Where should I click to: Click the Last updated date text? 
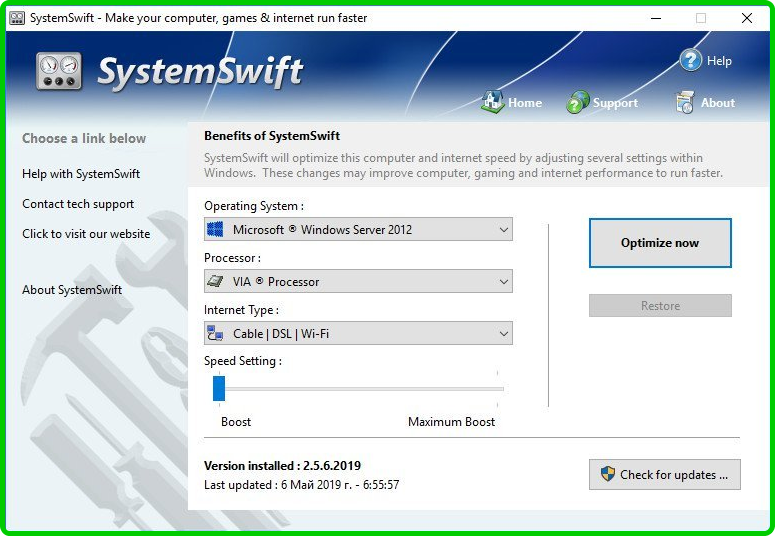[x=301, y=485]
